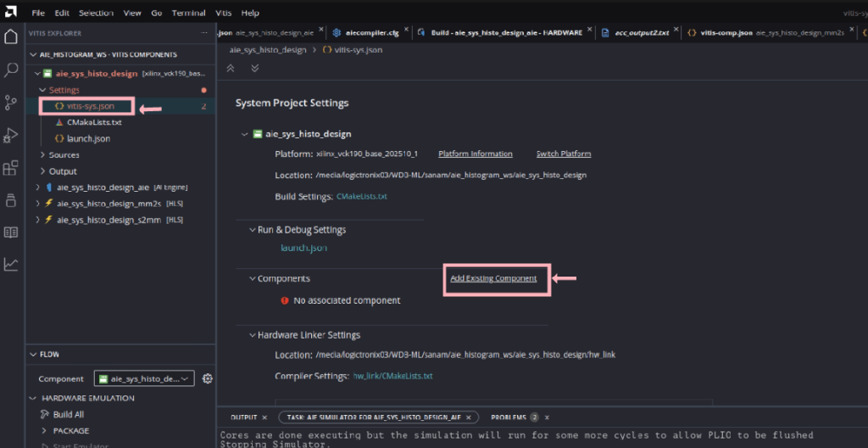Screen dimensions: 868x448
Task: Open the stacked-layers icon in activity bar
Action: click(10, 200)
